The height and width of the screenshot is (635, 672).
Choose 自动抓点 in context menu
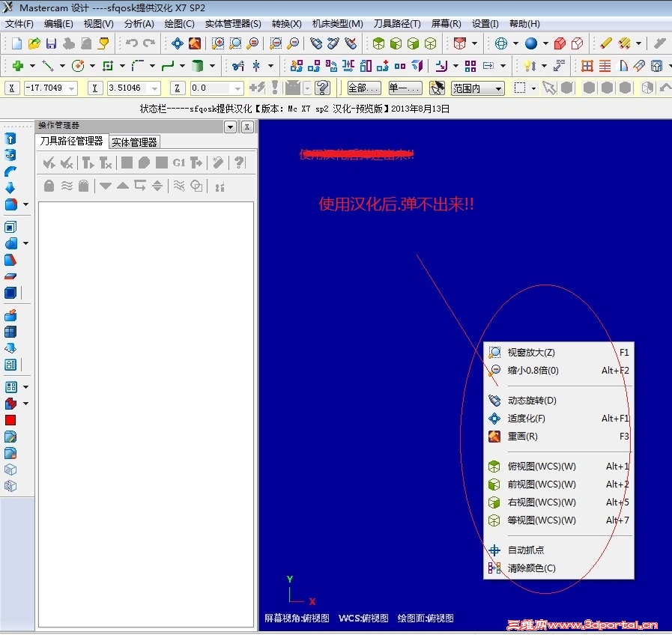point(558,550)
